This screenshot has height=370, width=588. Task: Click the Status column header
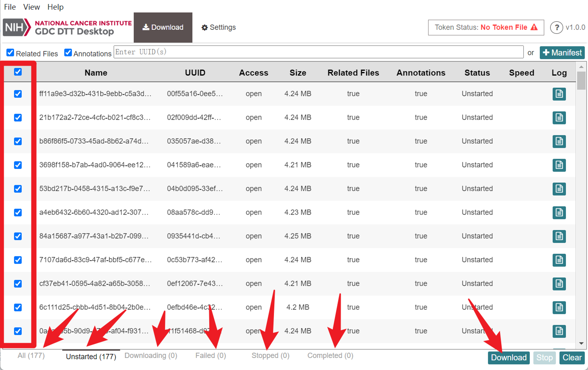[x=477, y=73]
